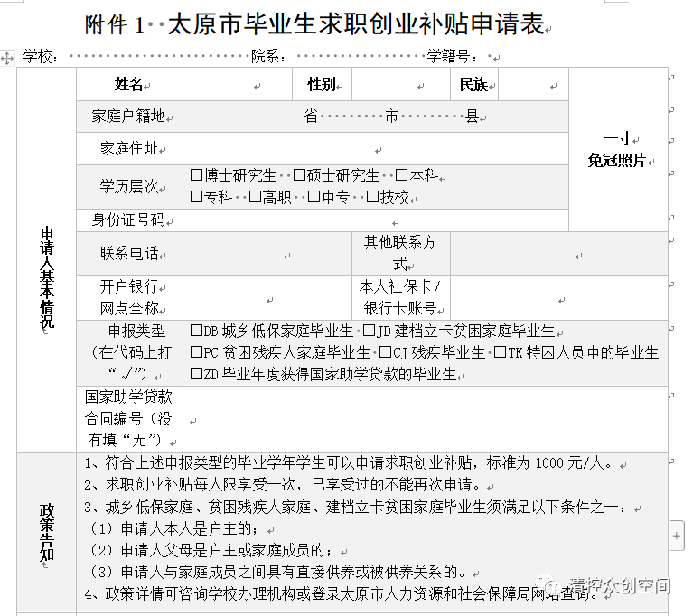Click the 院系 label above the table
Image resolution: width=693 pixels, height=616 pixels.
coord(268,57)
